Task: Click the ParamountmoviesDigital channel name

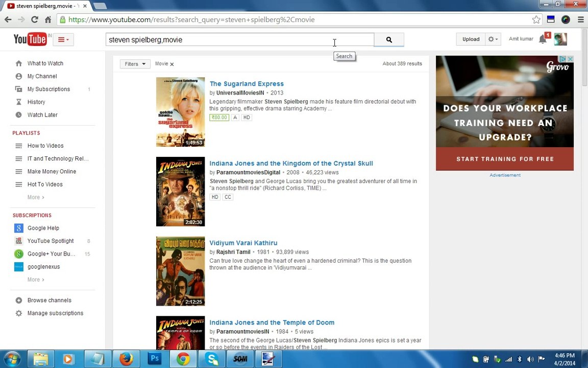Action: pyautogui.click(x=248, y=172)
